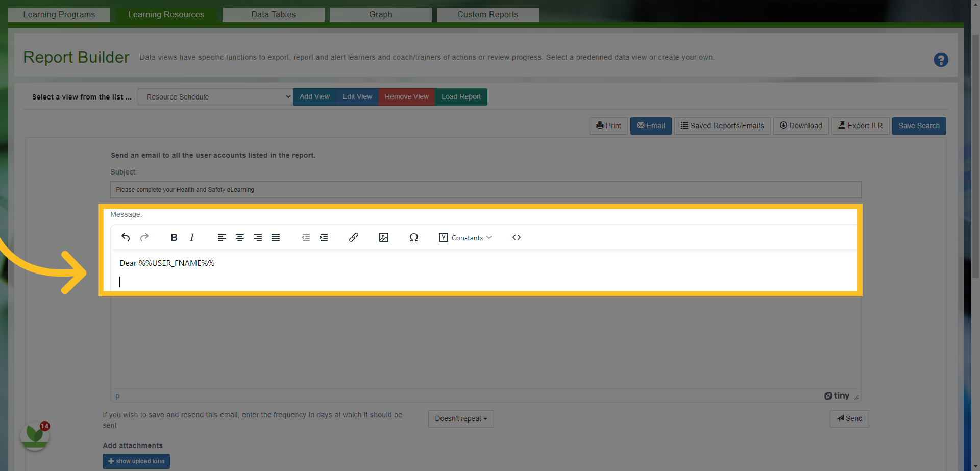Image resolution: width=980 pixels, height=471 pixels.
Task: Toggle bold formatting
Action: (174, 237)
